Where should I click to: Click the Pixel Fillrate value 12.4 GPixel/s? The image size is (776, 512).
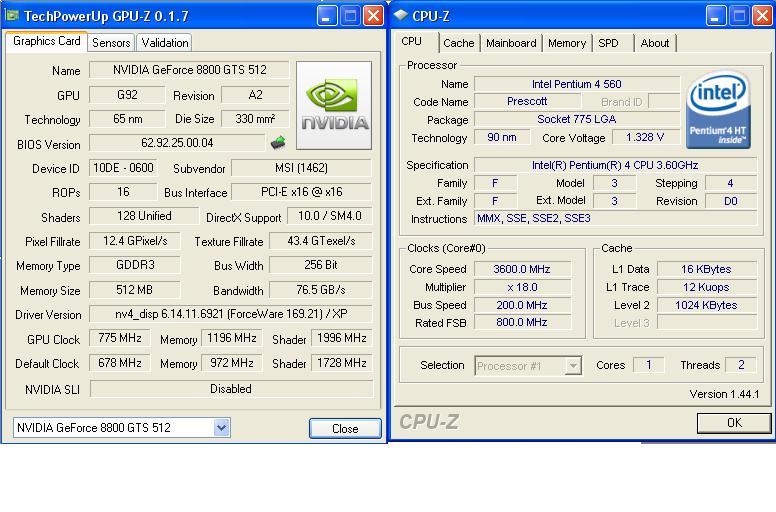(x=135, y=241)
